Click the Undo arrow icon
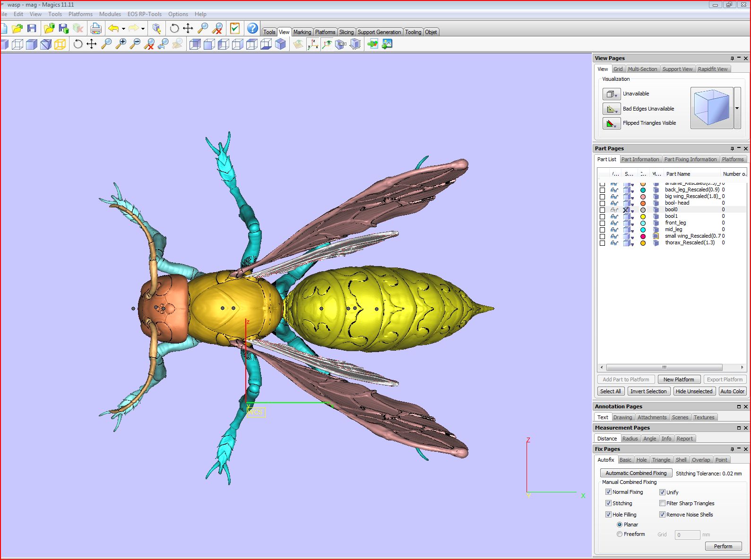 click(x=113, y=29)
